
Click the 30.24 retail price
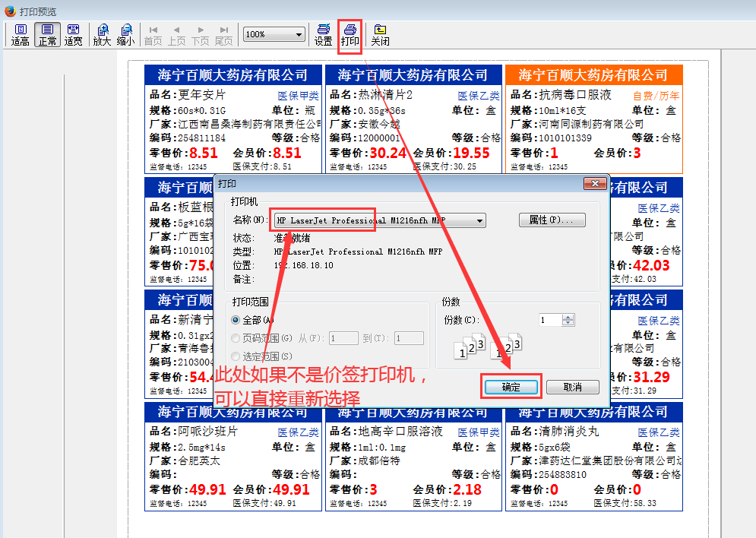tap(388, 153)
